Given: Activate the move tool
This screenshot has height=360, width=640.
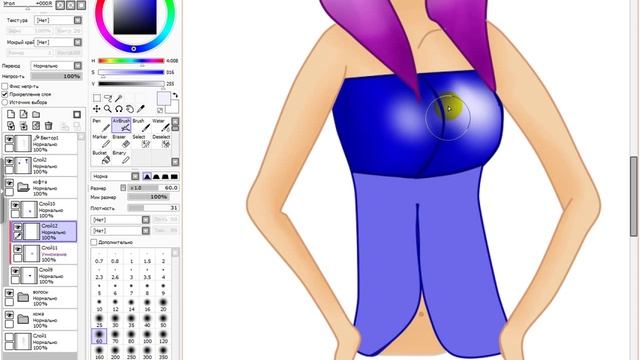Looking at the screenshot, I should pos(97,109).
